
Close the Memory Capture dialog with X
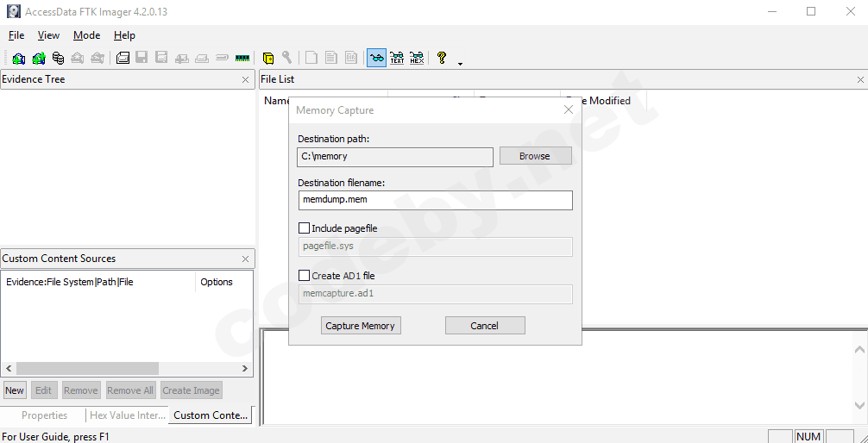click(568, 109)
